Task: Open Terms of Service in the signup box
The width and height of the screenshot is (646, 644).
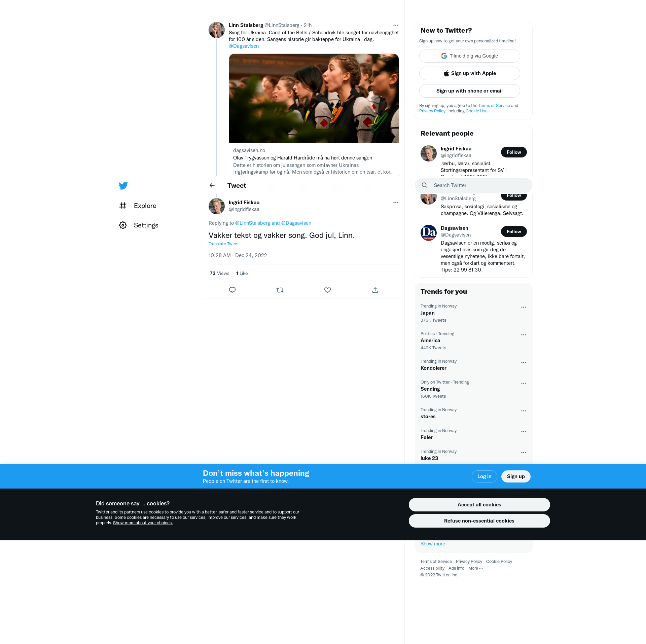Action: pos(494,106)
